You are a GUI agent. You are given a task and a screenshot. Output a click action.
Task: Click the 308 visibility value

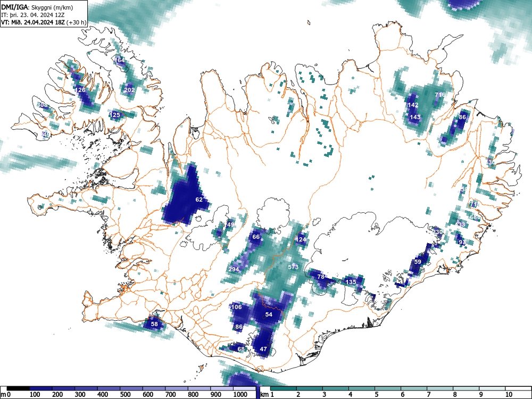click(x=42, y=105)
